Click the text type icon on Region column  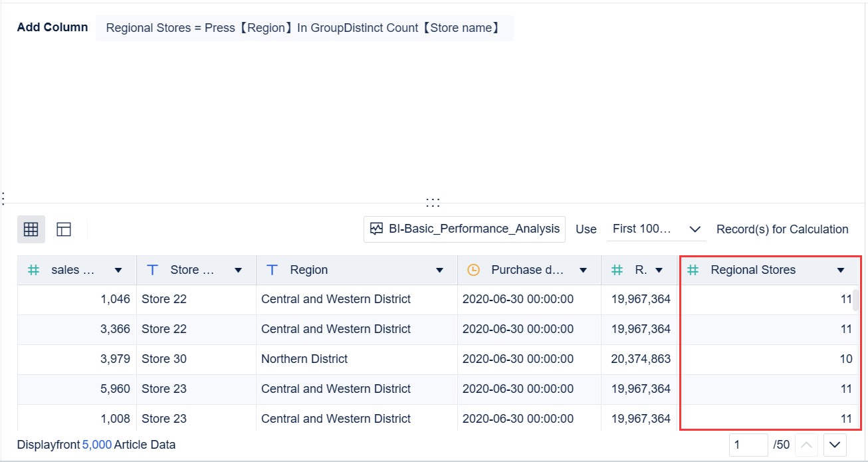[272, 270]
